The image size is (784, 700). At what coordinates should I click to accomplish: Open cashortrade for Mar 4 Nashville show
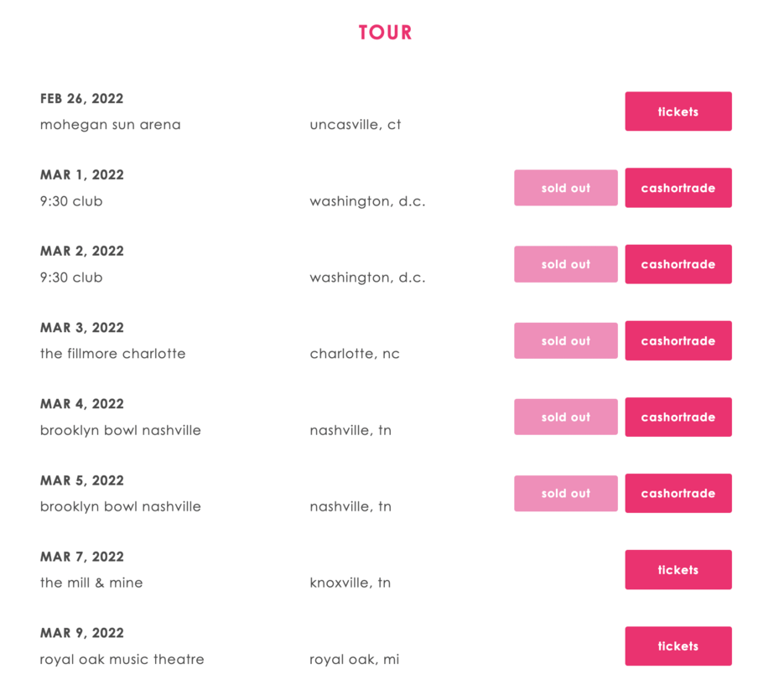pyautogui.click(x=678, y=417)
